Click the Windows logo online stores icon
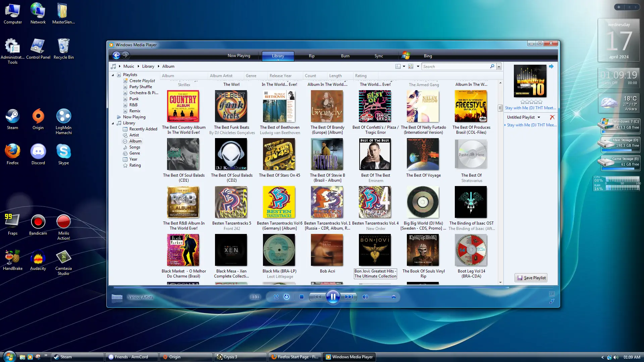This screenshot has height=362, width=644. pos(406,56)
